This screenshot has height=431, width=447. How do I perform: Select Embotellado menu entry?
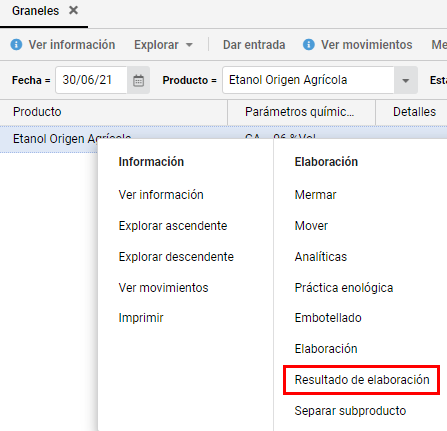coord(328,318)
